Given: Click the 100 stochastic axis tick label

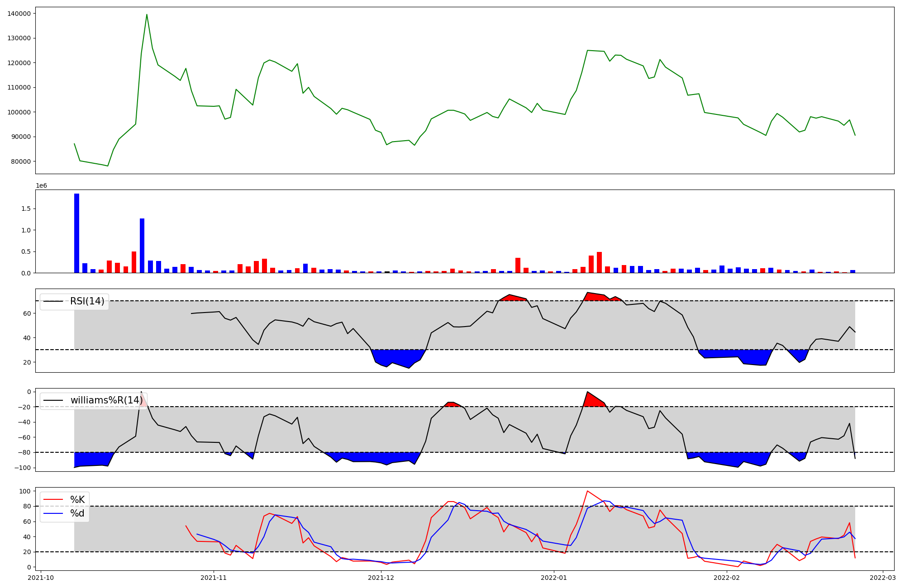Looking at the screenshot, I should [x=25, y=491].
